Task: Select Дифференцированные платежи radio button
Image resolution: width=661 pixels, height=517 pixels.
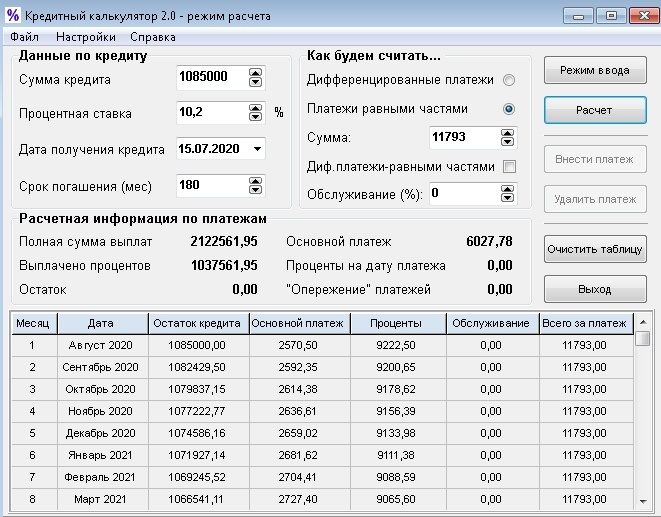Action: tap(509, 80)
